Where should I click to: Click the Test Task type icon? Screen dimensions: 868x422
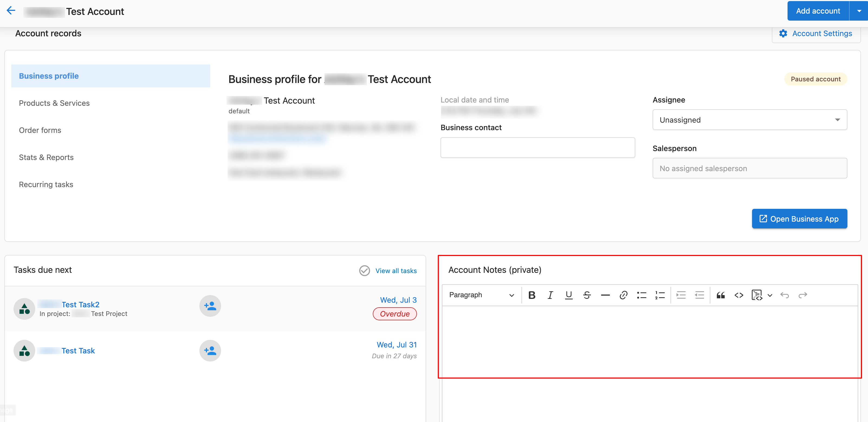[24, 350]
